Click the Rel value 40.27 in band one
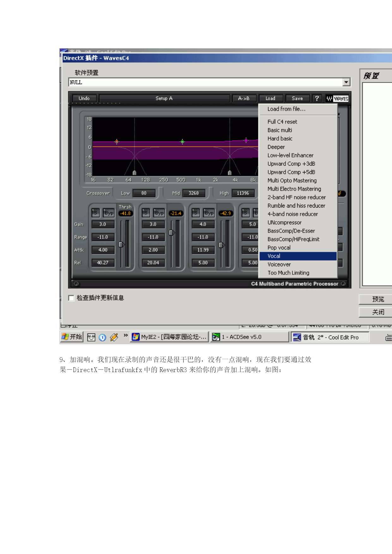 (103, 262)
